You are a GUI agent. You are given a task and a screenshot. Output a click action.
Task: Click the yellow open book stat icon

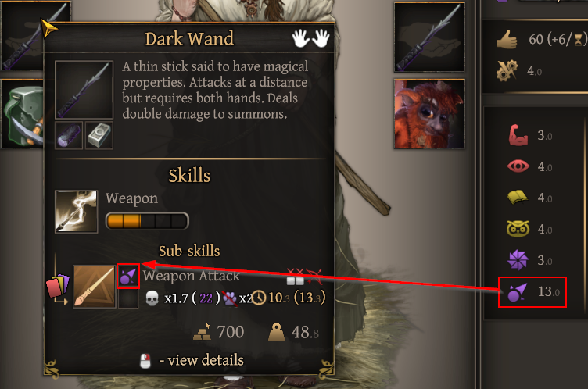coord(518,197)
